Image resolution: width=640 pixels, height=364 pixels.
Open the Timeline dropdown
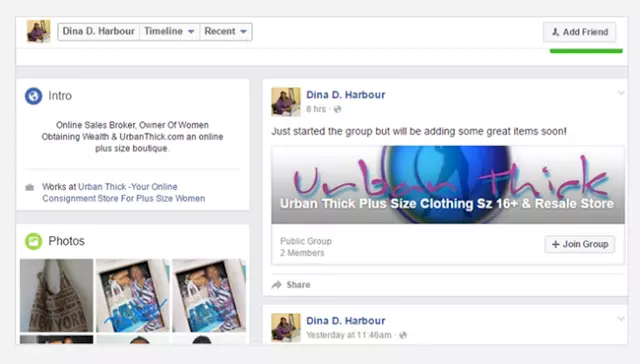pyautogui.click(x=169, y=31)
